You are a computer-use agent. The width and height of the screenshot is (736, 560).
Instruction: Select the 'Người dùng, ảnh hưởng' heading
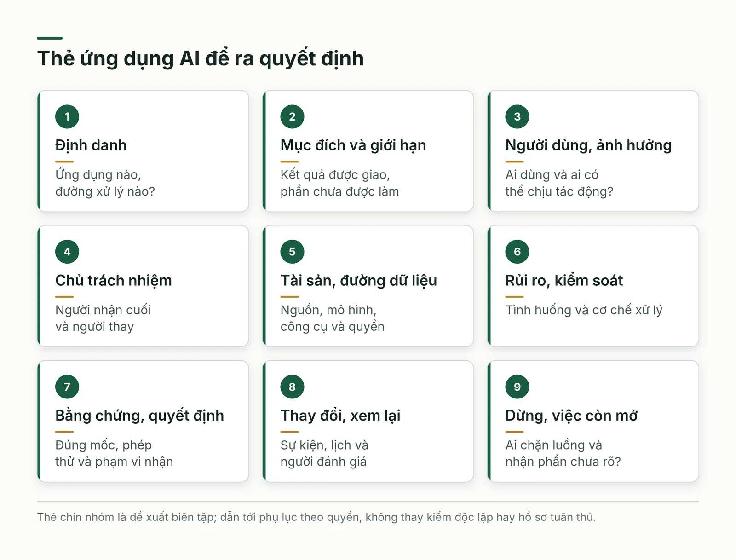point(588,145)
